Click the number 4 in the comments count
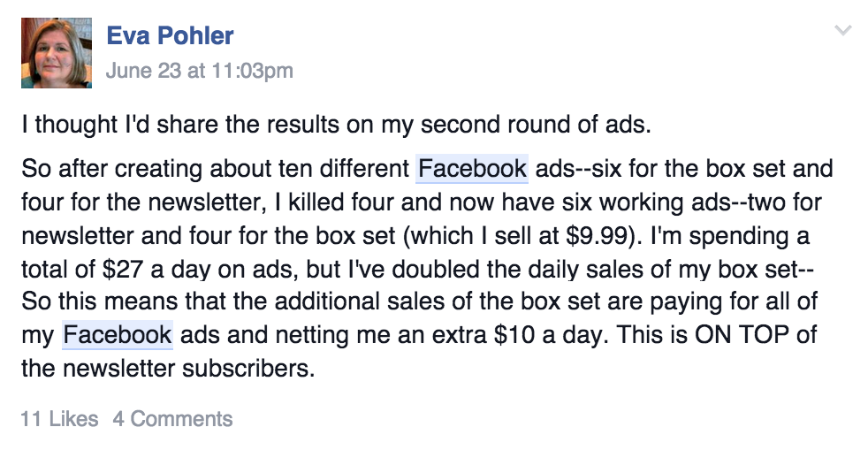 [x=118, y=419]
